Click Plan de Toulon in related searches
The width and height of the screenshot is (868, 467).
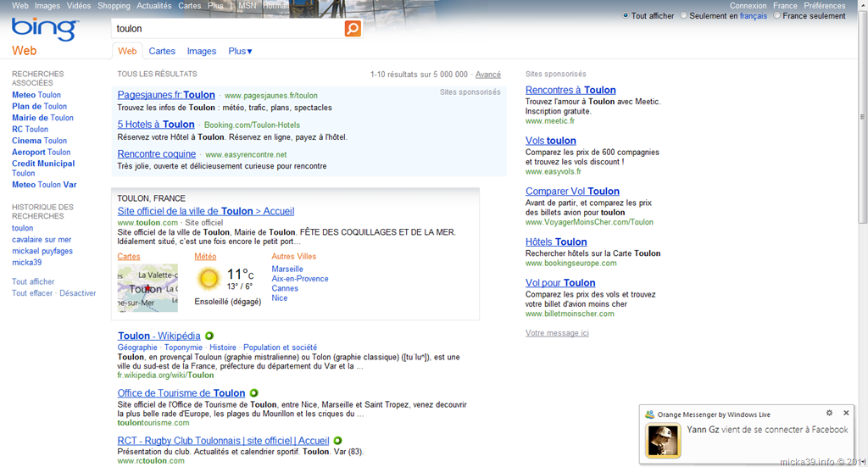[x=39, y=106]
